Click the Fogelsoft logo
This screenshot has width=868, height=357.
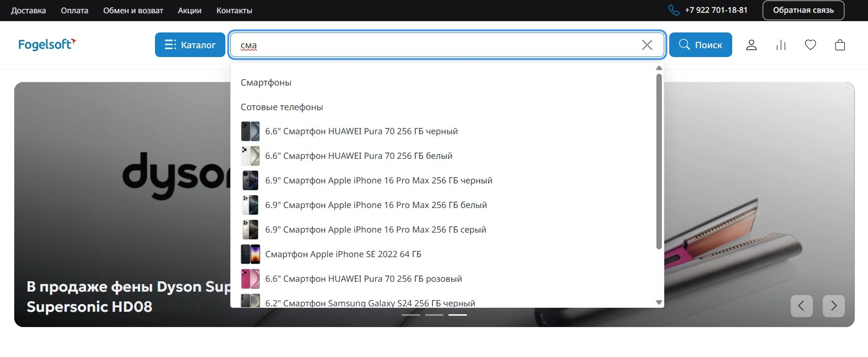click(47, 44)
